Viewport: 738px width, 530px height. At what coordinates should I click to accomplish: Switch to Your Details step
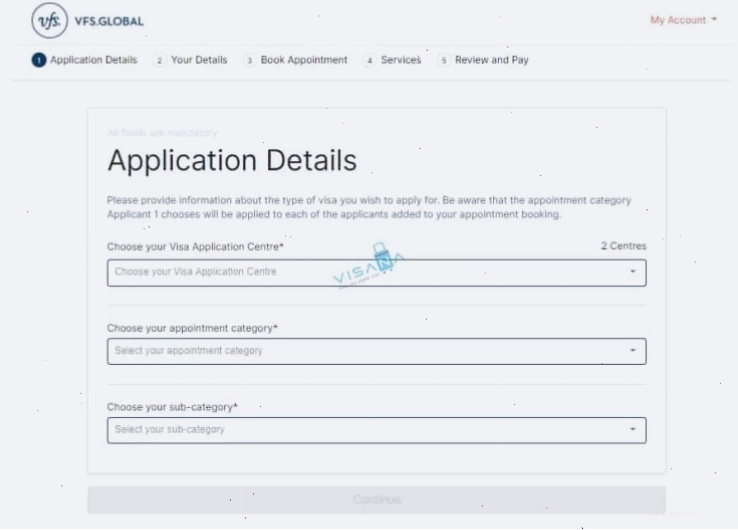199,60
